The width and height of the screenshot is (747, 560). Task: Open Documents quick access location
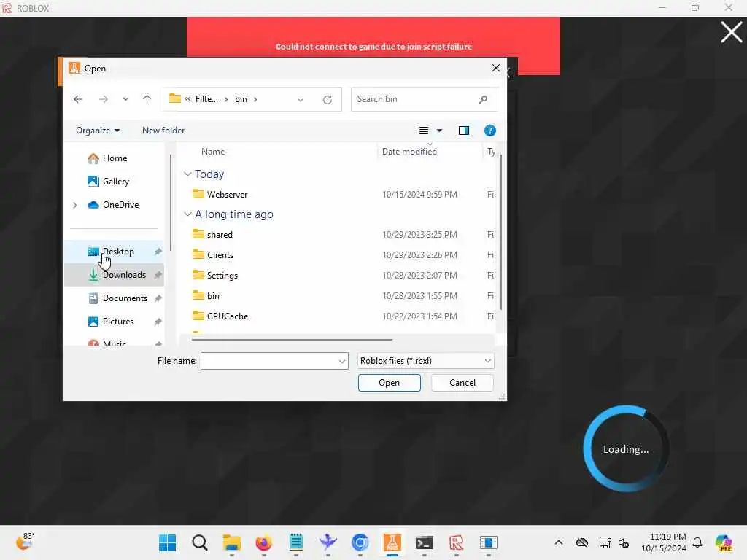tap(115, 298)
